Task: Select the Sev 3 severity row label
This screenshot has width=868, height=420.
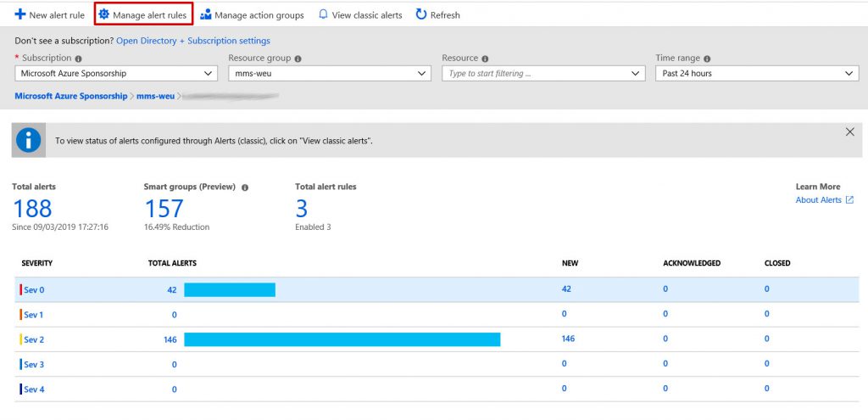Action: click(34, 365)
